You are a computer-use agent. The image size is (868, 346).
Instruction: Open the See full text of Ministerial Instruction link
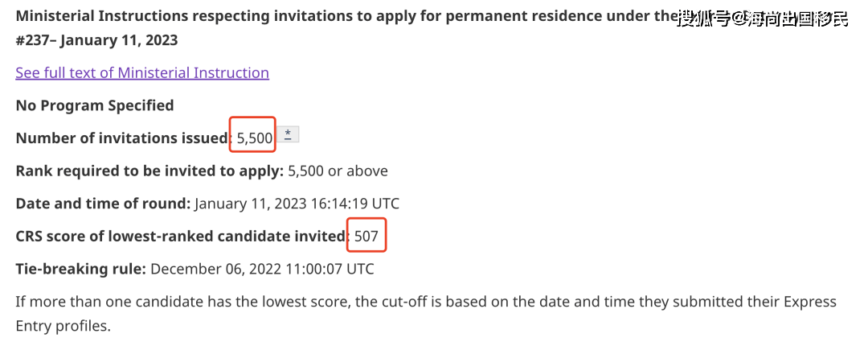[142, 72]
